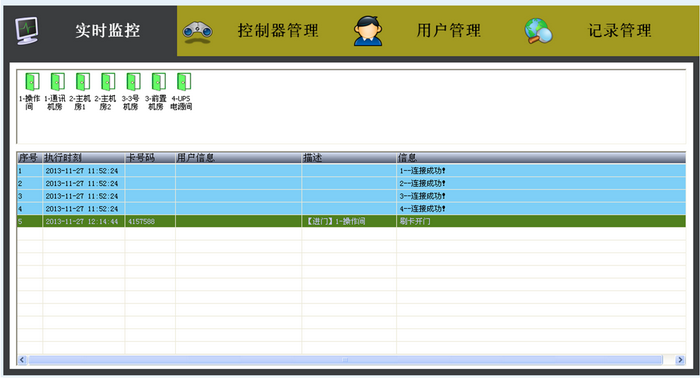Click card number 4157588 cell

(150, 221)
